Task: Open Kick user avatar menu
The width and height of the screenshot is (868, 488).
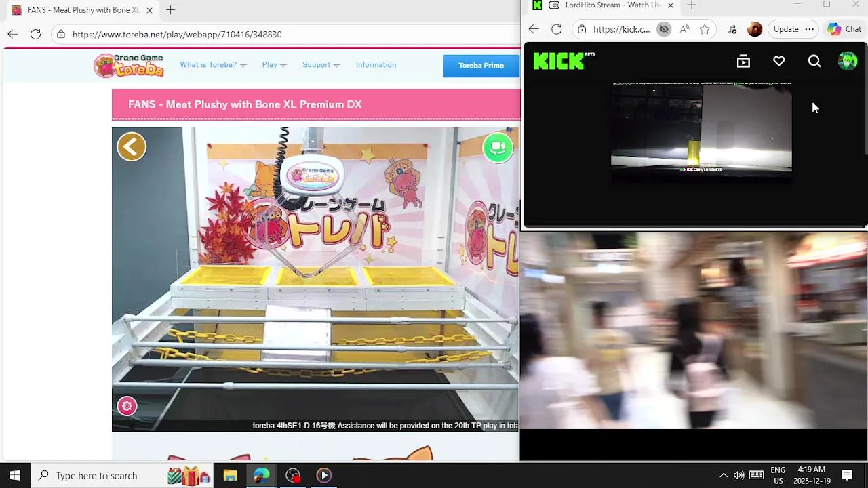Action: pyautogui.click(x=848, y=62)
